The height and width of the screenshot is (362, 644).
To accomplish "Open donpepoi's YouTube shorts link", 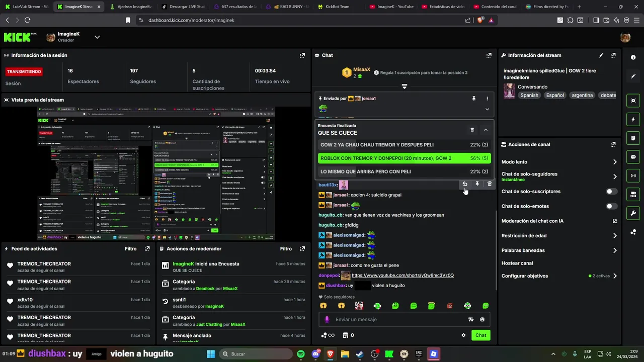I will (x=403, y=276).
